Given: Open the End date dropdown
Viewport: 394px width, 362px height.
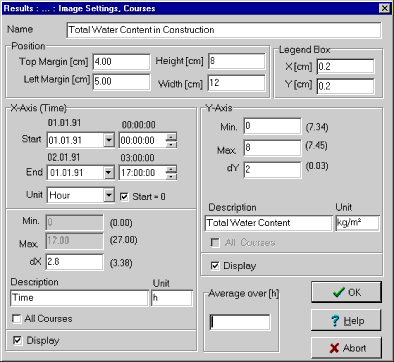Looking at the screenshot, I should click(x=109, y=173).
